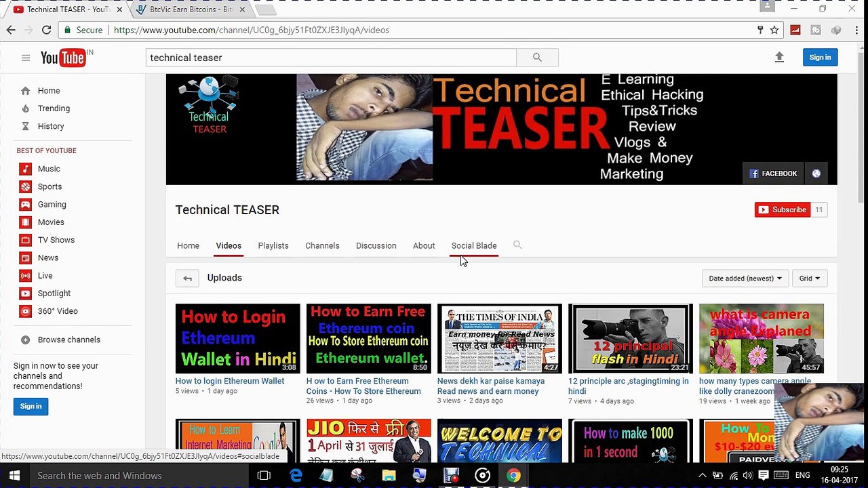Switch to the BtcVic Earn Bitcoins browser tab

[x=190, y=9]
